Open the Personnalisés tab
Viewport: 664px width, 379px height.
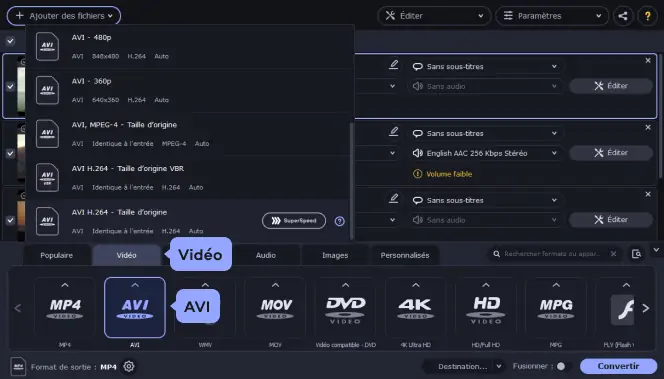405,255
